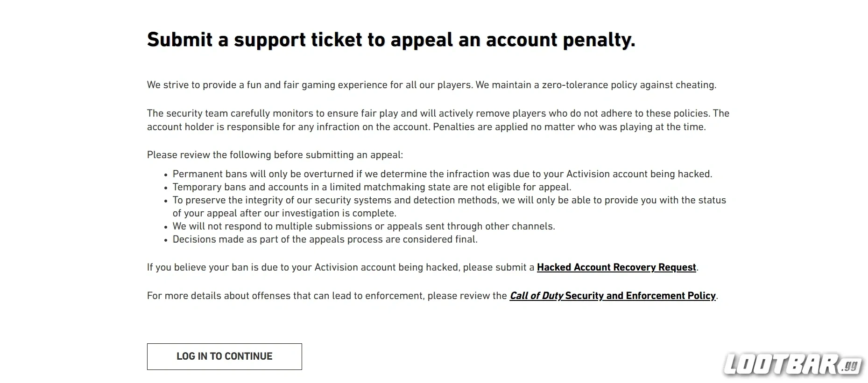Image resolution: width=868 pixels, height=383 pixels.
Task: Select the word penalty in the heading
Action: point(596,40)
